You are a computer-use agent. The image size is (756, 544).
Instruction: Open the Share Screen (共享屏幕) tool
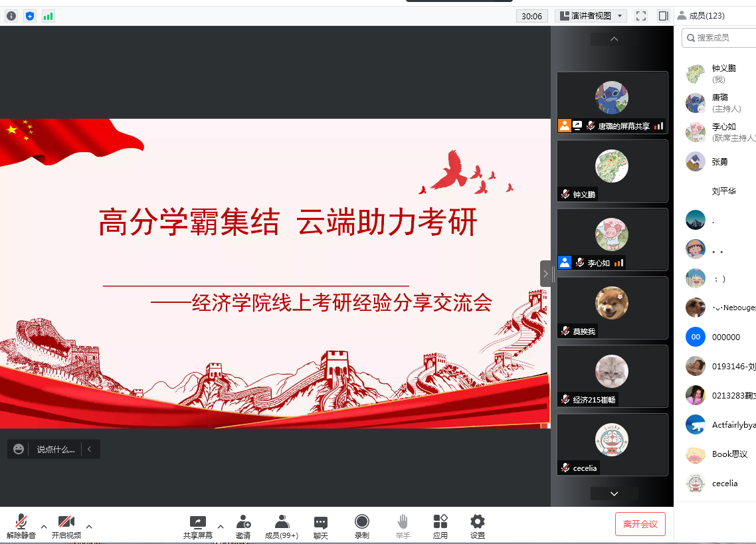click(198, 527)
